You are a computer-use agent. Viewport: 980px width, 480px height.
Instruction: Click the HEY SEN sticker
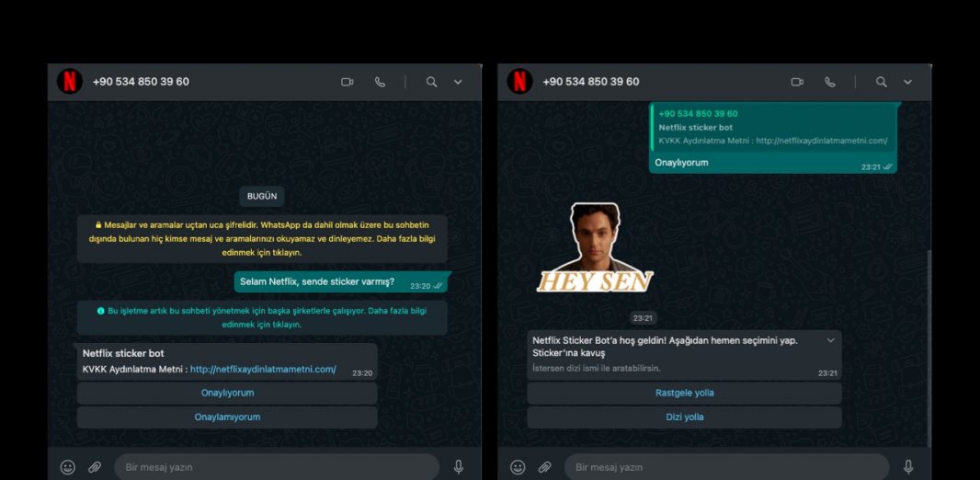[595, 248]
